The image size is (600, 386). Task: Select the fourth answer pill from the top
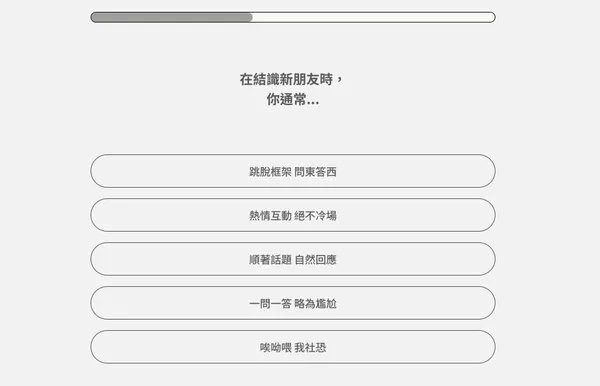point(293,303)
